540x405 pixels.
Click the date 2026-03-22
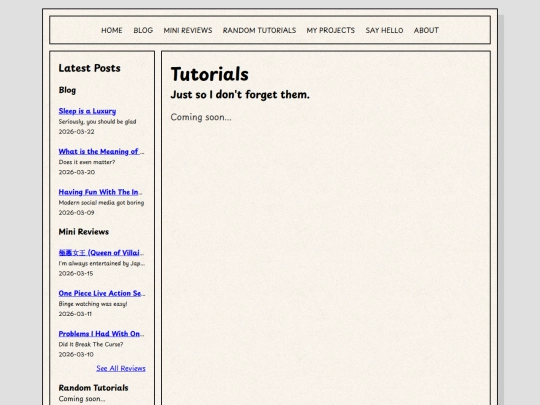76,132
